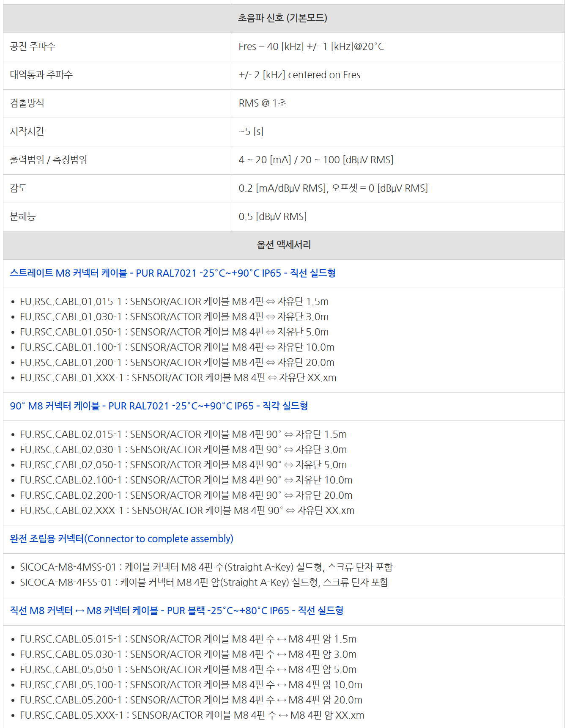The width and height of the screenshot is (567, 728).
Task: Click the 0.5 [dBµV RMS] resolution value
Action: [272, 217]
